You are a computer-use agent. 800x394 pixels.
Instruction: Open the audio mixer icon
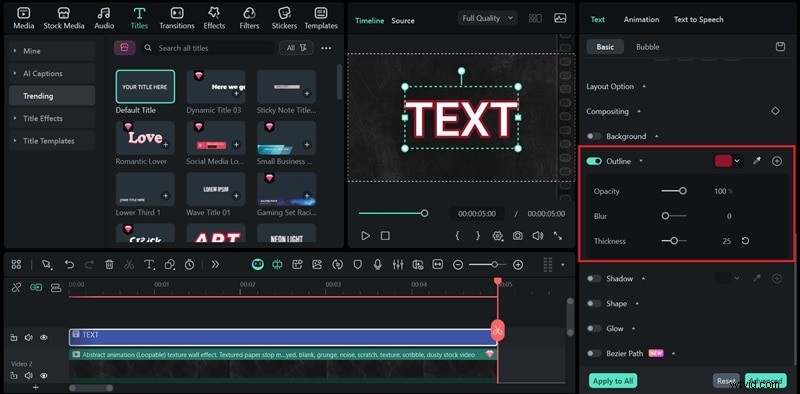(x=398, y=264)
